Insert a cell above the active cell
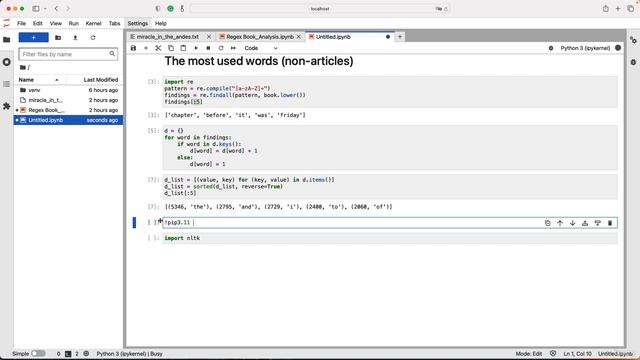Viewport: 640px width, 360px height. 585,223
